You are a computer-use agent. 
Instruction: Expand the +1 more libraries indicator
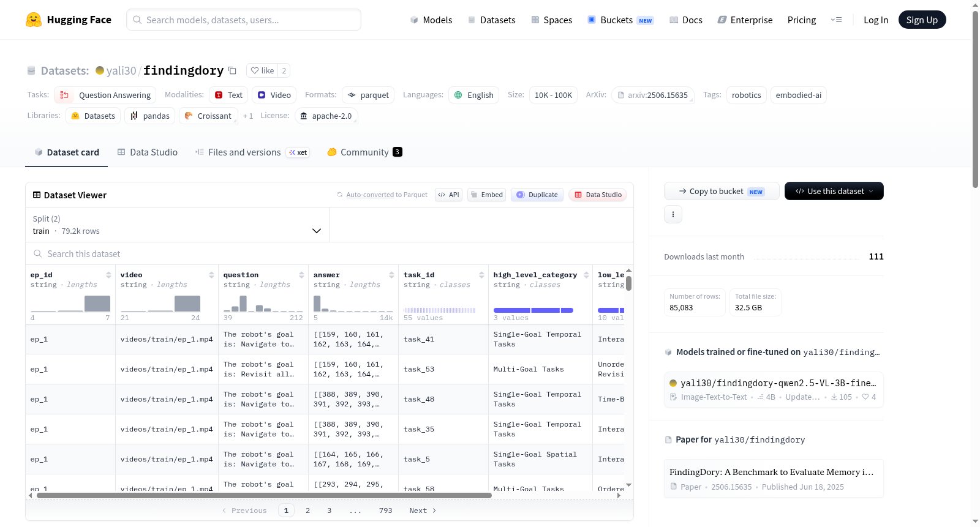click(248, 116)
